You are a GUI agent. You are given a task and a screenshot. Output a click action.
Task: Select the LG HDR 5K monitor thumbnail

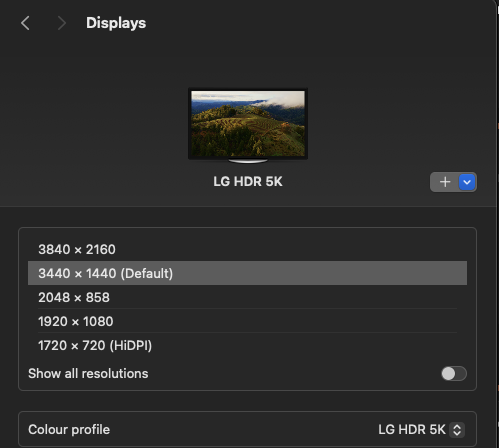coord(248,126)
